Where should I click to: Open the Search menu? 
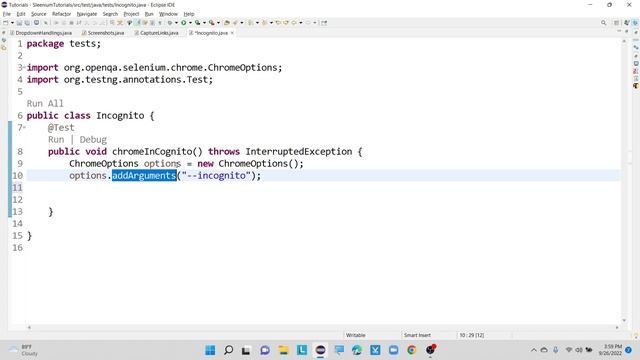pos(110,14)
